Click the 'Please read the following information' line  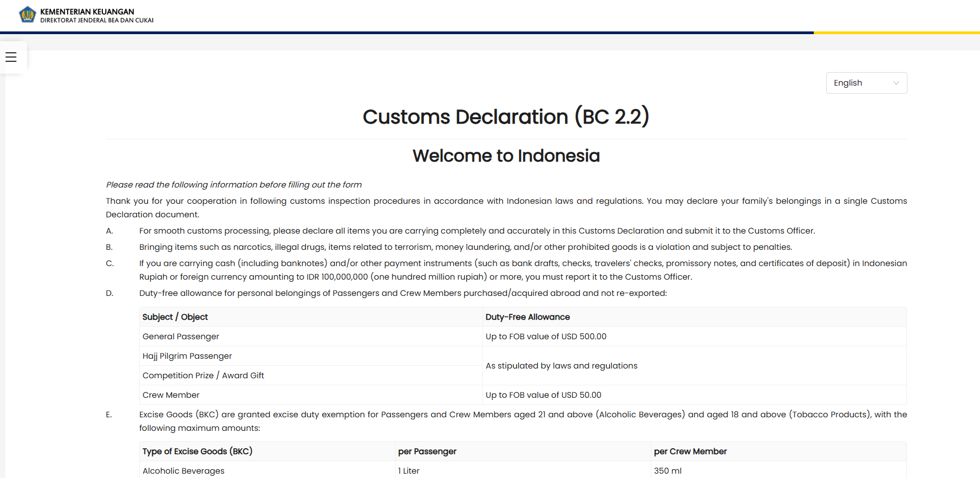(x=234, y=185)
